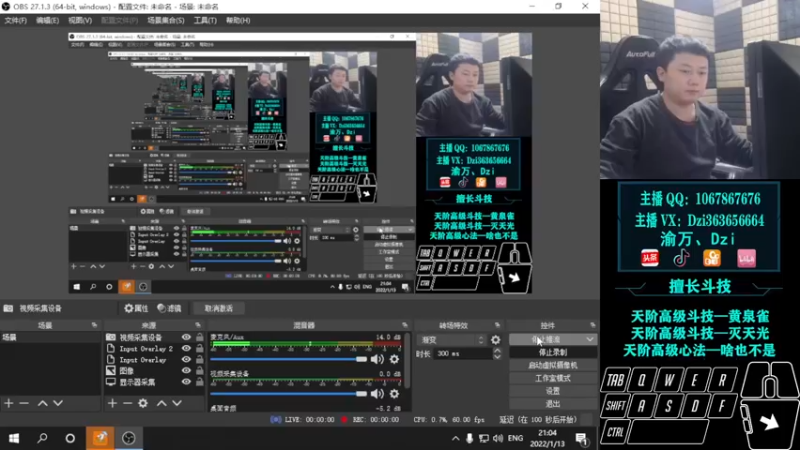Toggle visibility of Input Overlay source

point(186,360)
